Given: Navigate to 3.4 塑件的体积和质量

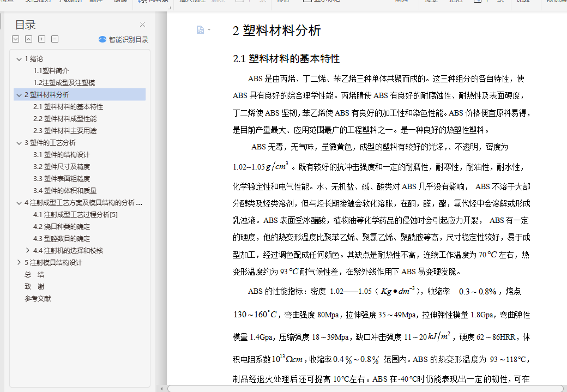Looking at the screenshot, I should (x=65, y=191).
